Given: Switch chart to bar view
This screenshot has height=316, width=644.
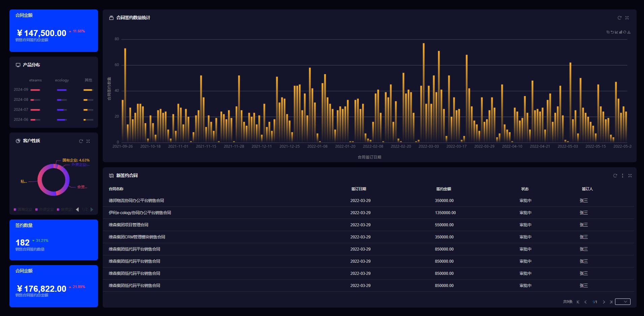Looking at the screenshot, I should [620, 32].
